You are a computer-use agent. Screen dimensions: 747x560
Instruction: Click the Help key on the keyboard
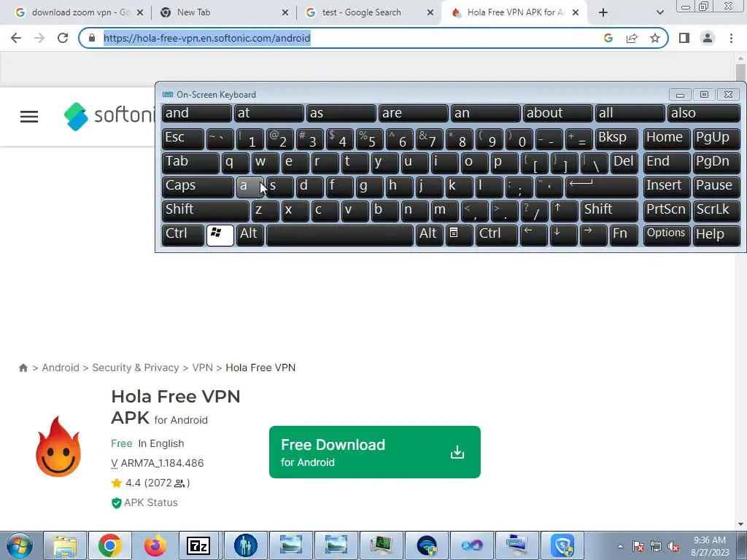tap(716, 234)
